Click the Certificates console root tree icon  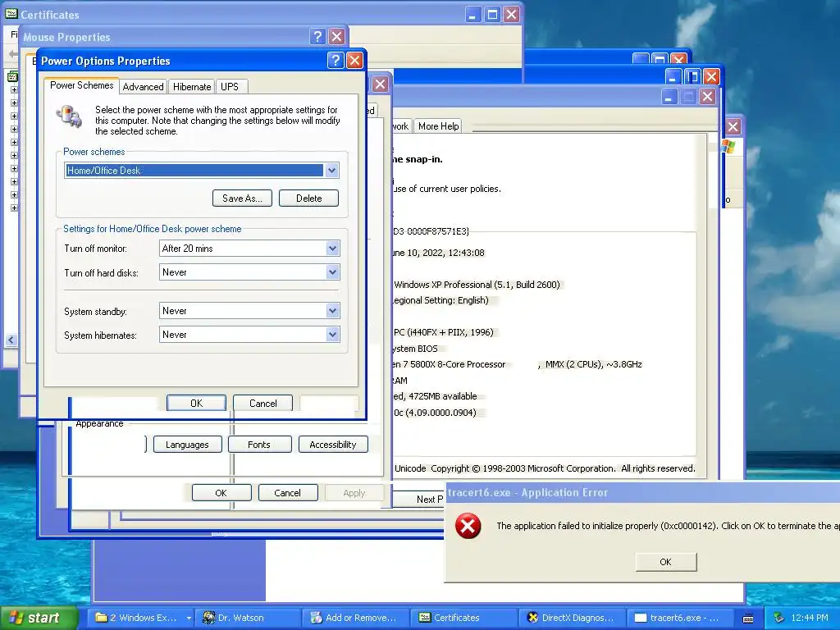(x=12, y=77)
